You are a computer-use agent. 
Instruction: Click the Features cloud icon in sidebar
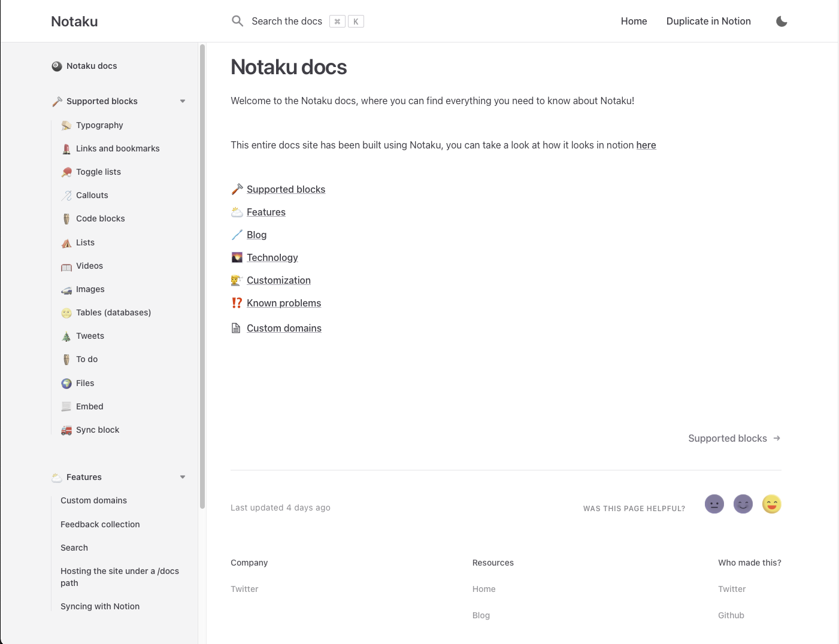pyautogui.click(x=57, y=477)
